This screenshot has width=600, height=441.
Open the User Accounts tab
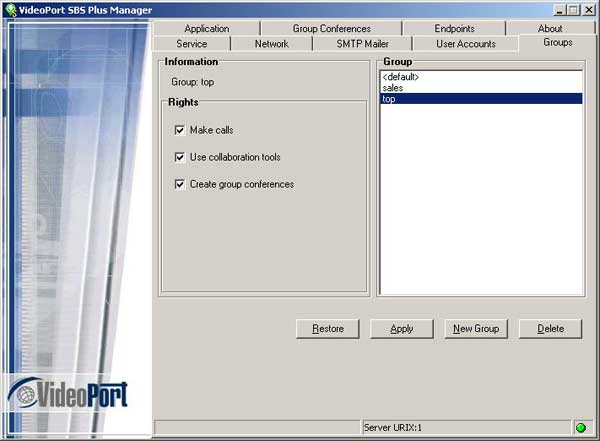click(466, 44)
